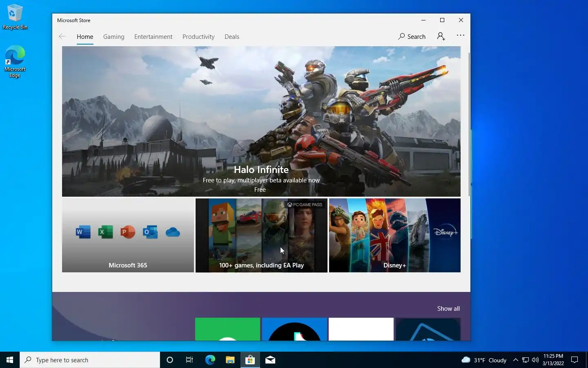Open the weather 31°F Cloudy widget
Viewport: 588px width, 368px height.
pos(484,360)
